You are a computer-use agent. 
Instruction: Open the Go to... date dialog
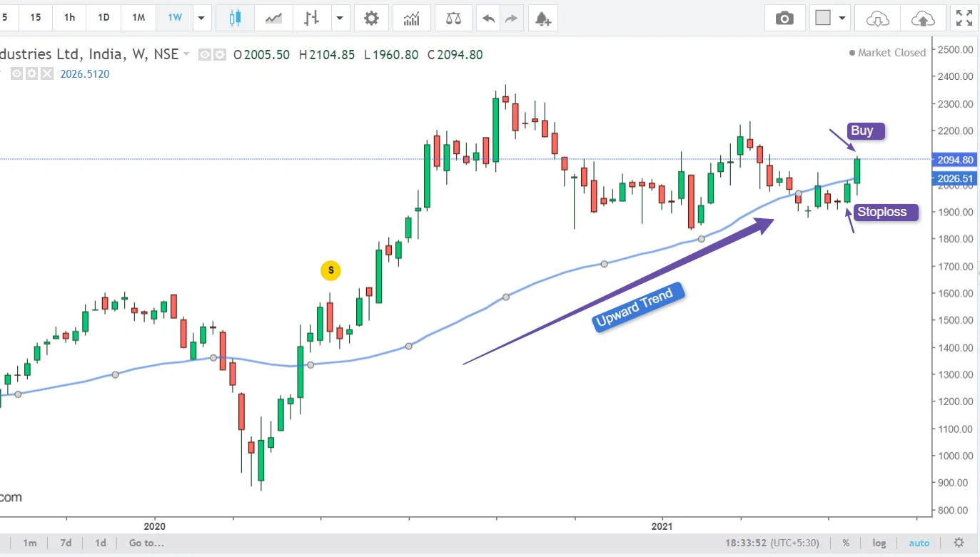tap(146, 543)
